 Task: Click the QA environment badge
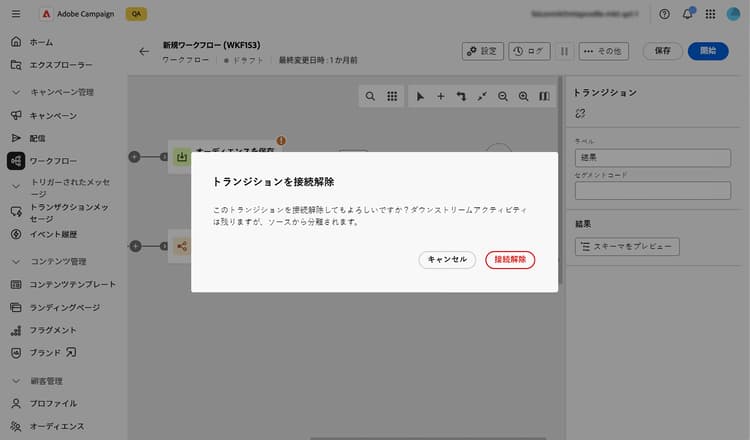coord(136,14)
